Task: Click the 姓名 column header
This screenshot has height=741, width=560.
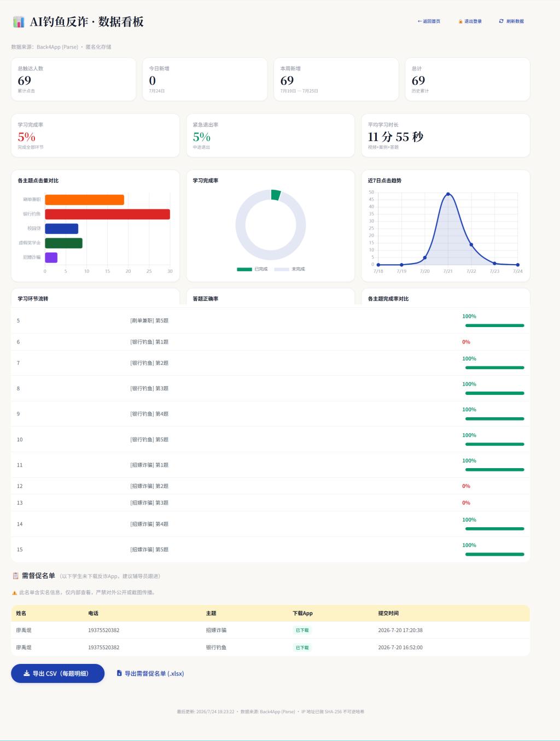Action: pos(21,613)
